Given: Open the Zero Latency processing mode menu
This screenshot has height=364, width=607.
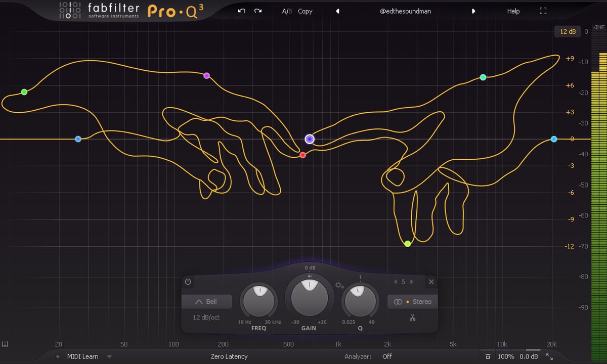Looking at the screenshot, I should click(x=229, y=356).
